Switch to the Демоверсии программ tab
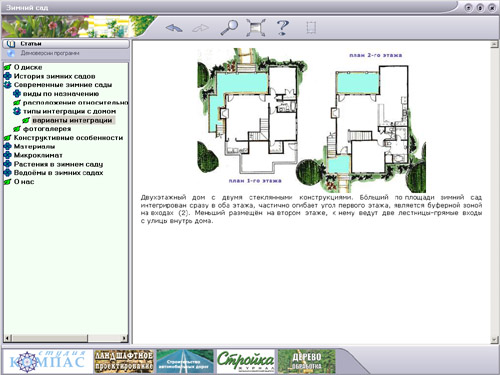Viewport: 500px width, 375px height. [66, 53]
